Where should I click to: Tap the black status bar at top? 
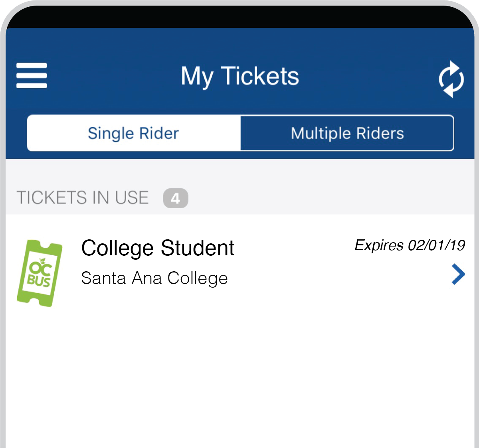[239, 17]
